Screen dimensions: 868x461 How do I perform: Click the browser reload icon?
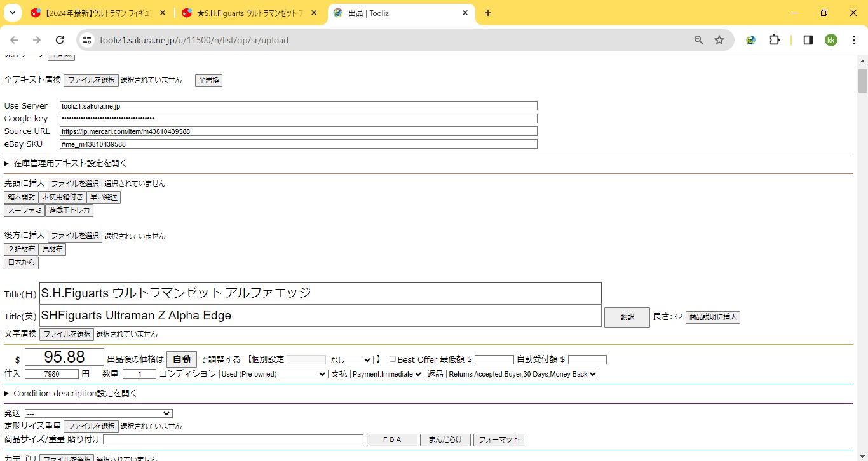[60, 40]
